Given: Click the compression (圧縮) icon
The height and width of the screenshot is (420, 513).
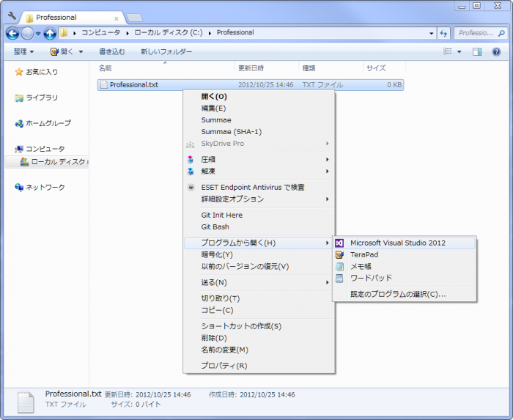Looking at the screenshot, I should click(x=191, y=160).
